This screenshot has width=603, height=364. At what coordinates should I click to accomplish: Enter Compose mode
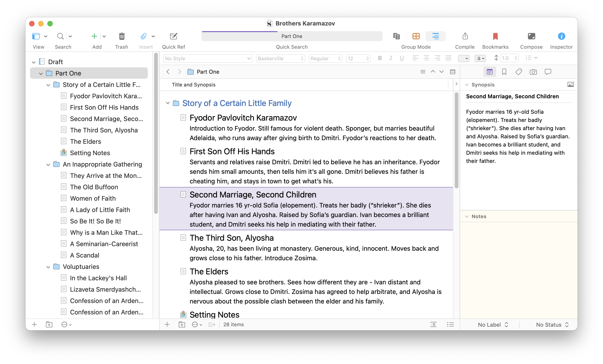531,36
